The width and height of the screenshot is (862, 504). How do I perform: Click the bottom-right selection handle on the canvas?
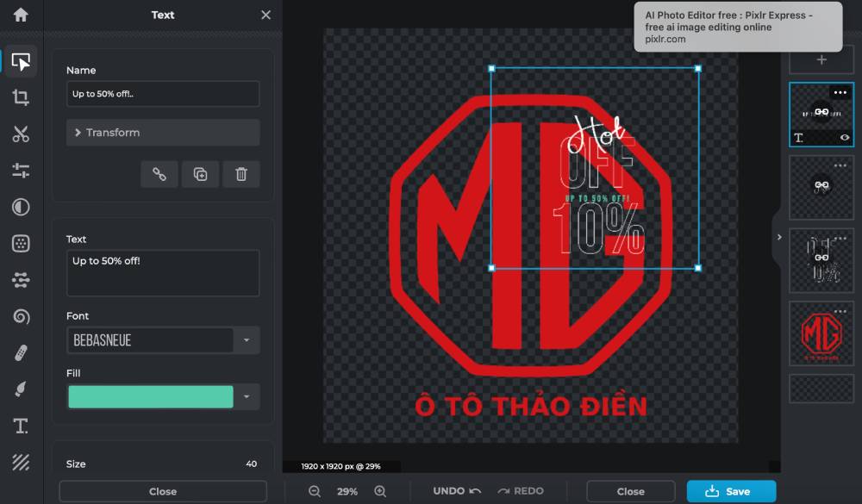[698, 268]
